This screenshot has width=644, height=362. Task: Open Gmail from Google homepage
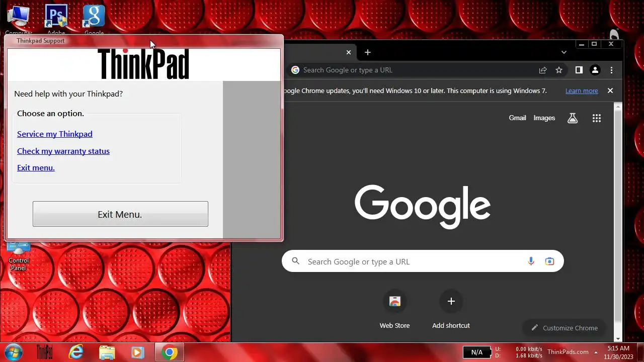point(517,118)
